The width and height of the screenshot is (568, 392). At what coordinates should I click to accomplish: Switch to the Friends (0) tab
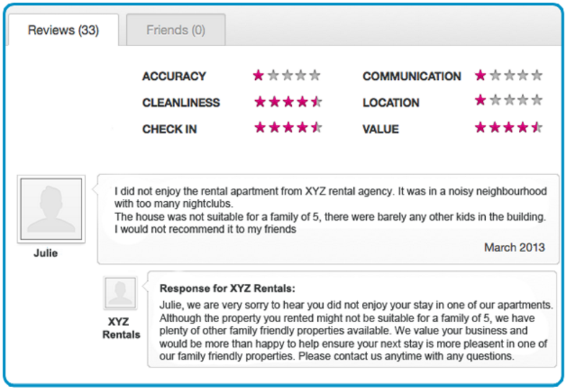(176, 30)
